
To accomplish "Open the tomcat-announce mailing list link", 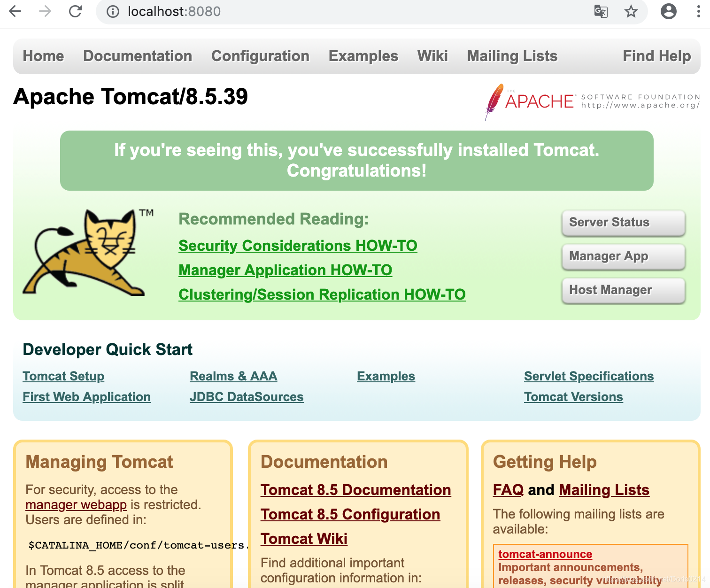I will pos(545,554).
